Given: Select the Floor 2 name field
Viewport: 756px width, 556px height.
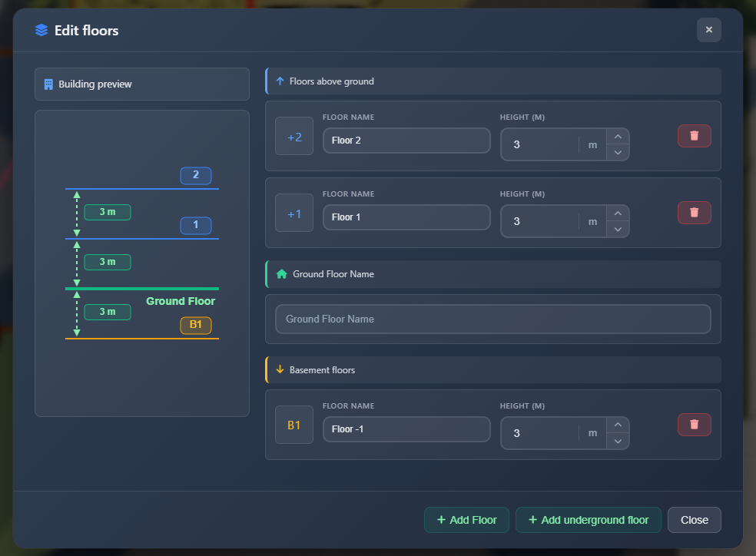Looking at the screenshot, I should point(406,141).
